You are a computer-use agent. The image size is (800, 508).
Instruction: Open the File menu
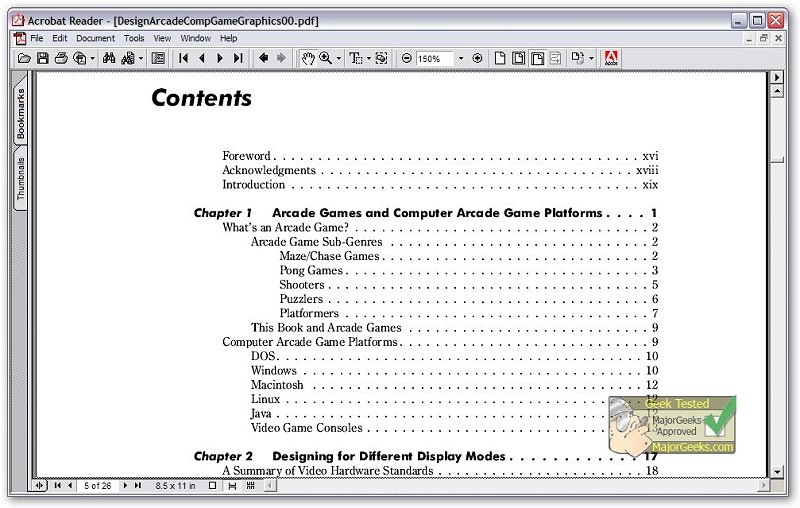click(x=37, y=38)
